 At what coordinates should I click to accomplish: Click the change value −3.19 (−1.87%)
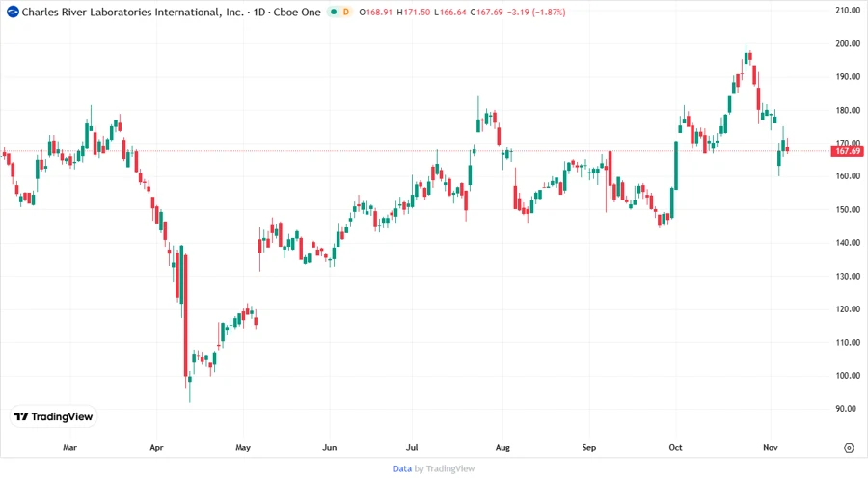click(536, 12)
